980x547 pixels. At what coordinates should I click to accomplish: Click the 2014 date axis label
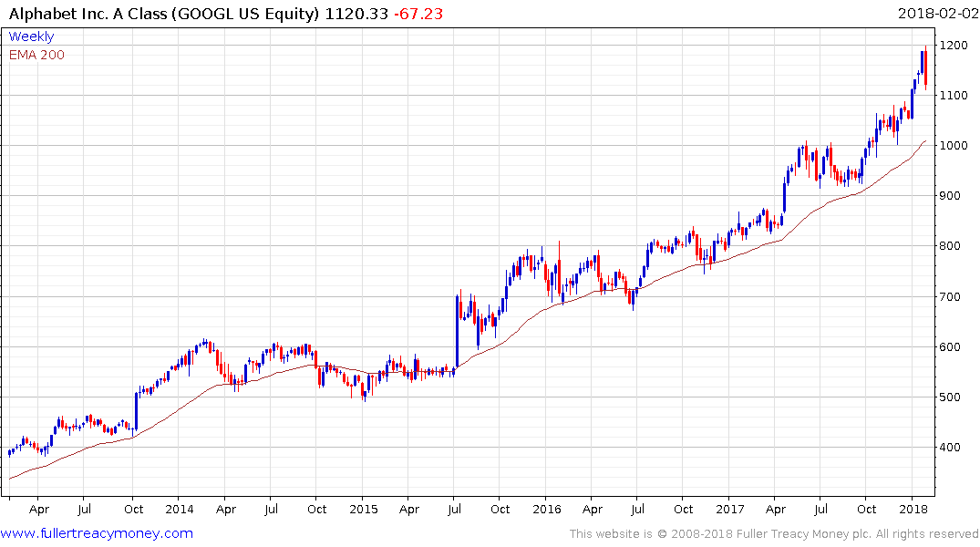pyautogui.click(x=180, y=509)
